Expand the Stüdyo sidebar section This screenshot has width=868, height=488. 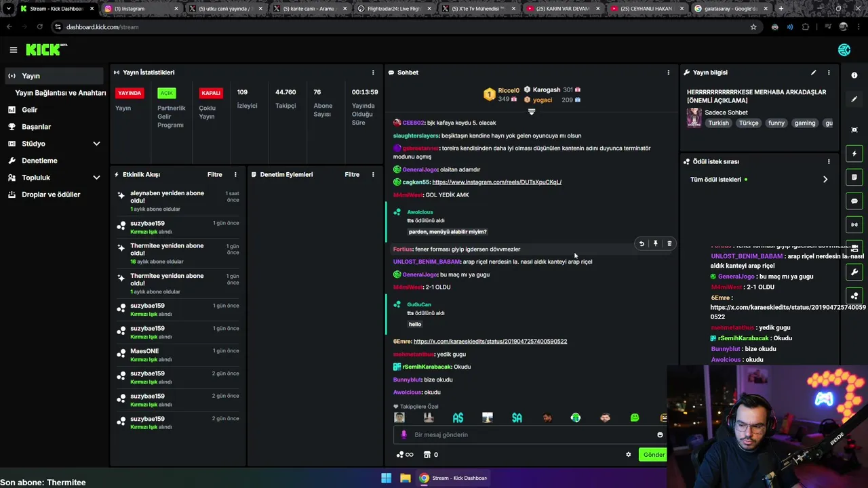pos(96,144)
